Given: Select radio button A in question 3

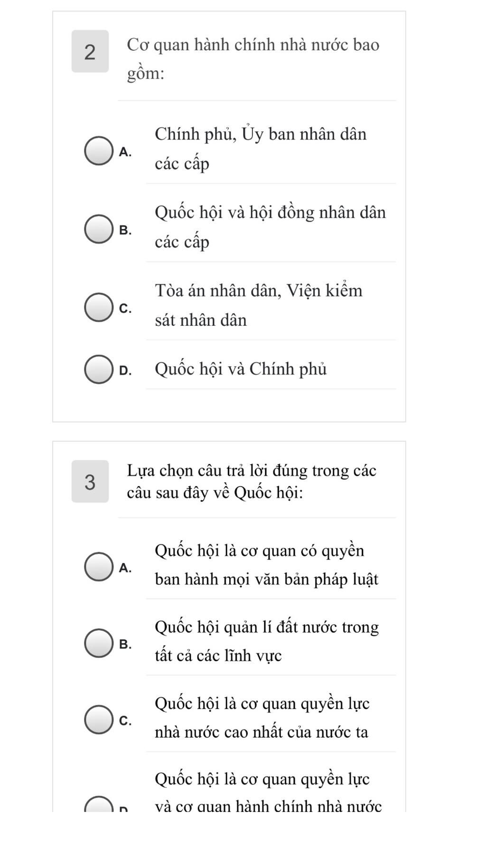Looking at the screenshot, I should [x=99, y=566].
